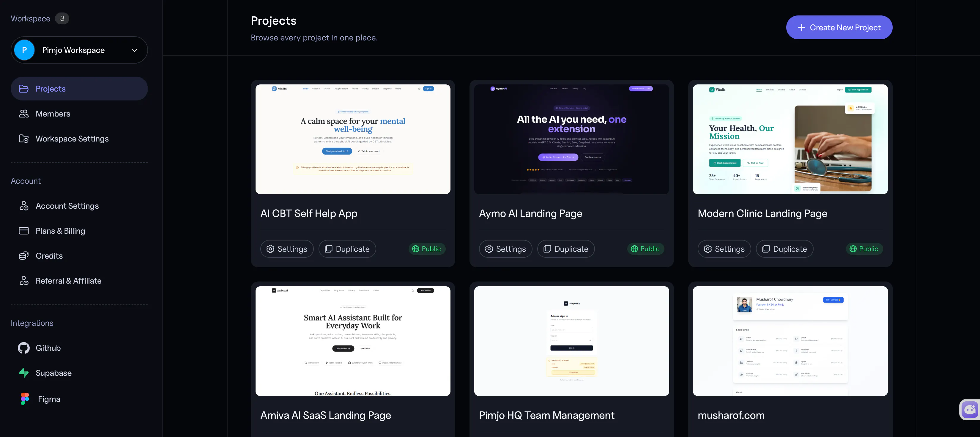The width and height of the screenshot is (980, 437).
Task: Open the Aymo AI Landing Page thumbnail
Action: (x=572, y=139)
